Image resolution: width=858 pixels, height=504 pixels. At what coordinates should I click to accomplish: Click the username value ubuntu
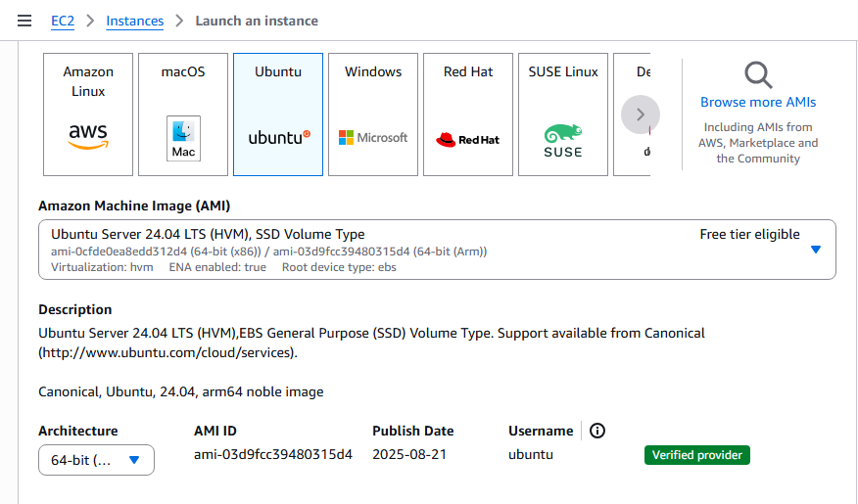[531, 454]
